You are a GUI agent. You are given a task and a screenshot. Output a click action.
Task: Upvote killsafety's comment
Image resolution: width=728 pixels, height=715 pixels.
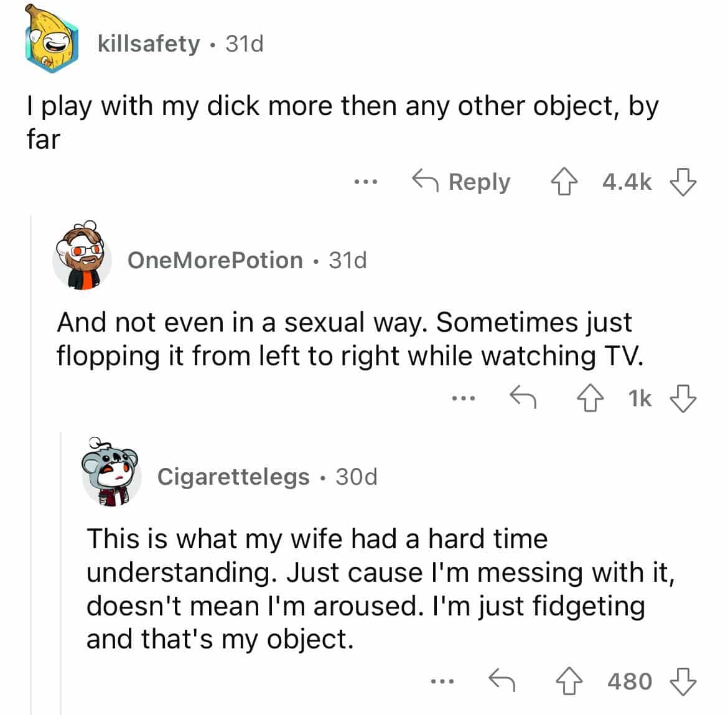click(x=564, y=182)
